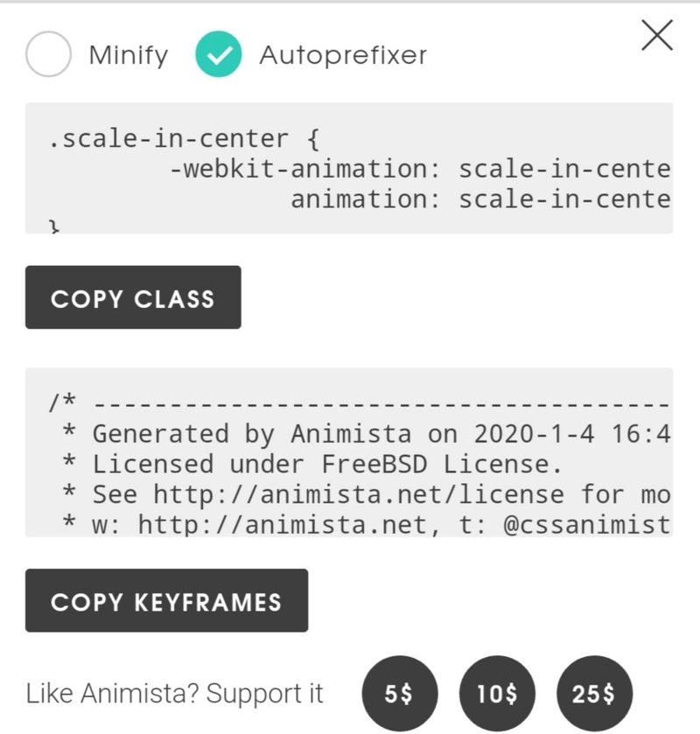Click the Minify text label
700x734 pixels.
(x=128, y=55)
